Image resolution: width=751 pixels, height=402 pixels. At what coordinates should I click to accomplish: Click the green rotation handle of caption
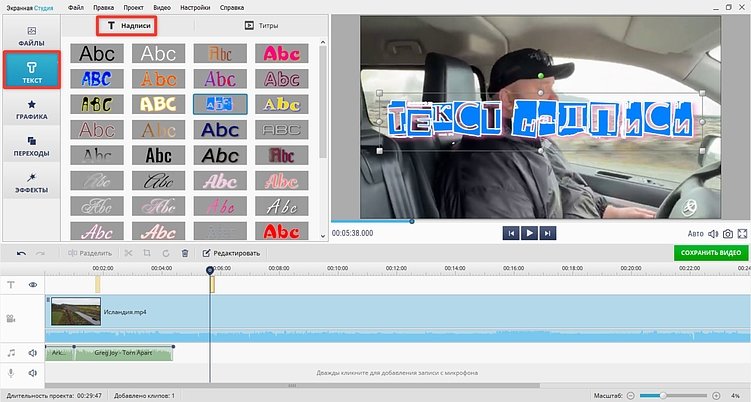(x=541, y=76)
